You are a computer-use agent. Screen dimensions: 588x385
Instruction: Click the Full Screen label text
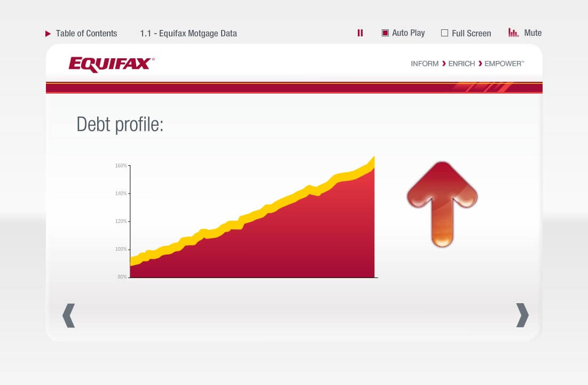coord(471,34)
